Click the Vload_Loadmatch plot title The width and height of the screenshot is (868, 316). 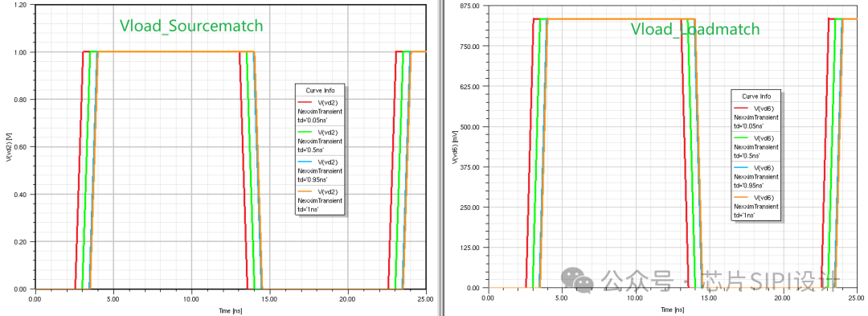pyautogui.click(x=696, y=29)
